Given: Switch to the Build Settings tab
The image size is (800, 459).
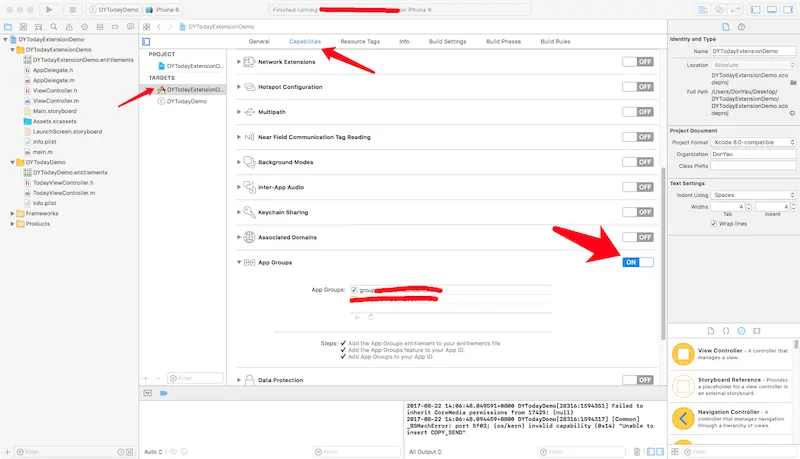Looking at the screenshot, I should click(x=447, y=42).
